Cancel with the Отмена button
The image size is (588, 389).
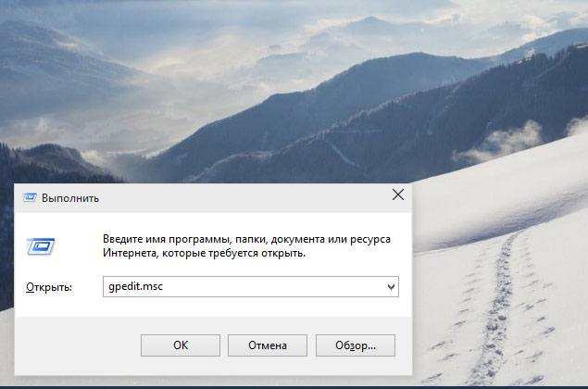pyautogui.click(x=268, y=345)
